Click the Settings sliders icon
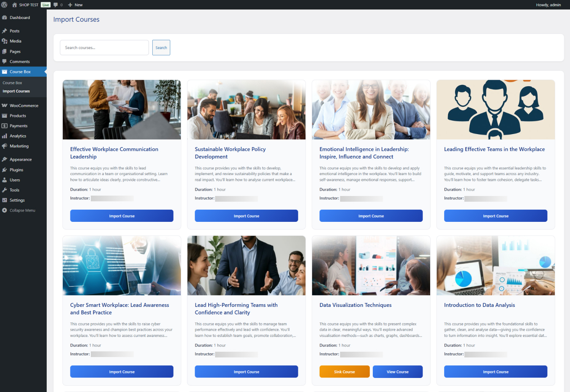The height and width of the screenshot is (392, 570). coord(5,200)
